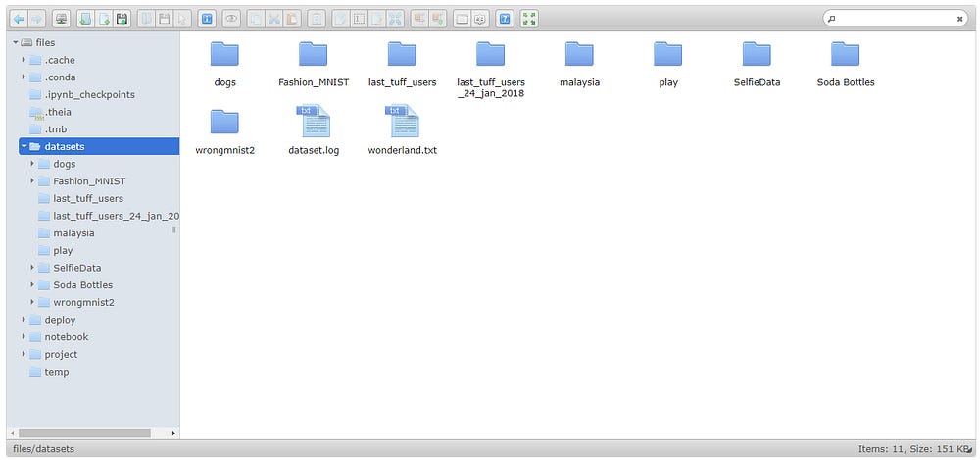Click the sidebar scrollbar right arrow

[173, 434]
